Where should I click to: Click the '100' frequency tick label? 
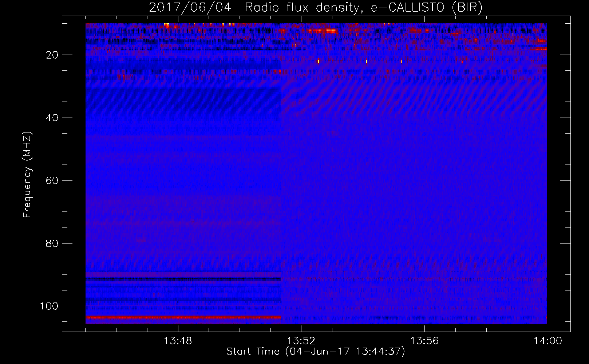tap(49, 306)
